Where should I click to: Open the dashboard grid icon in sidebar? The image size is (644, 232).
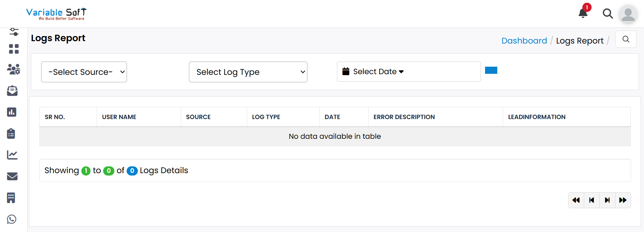14,49
